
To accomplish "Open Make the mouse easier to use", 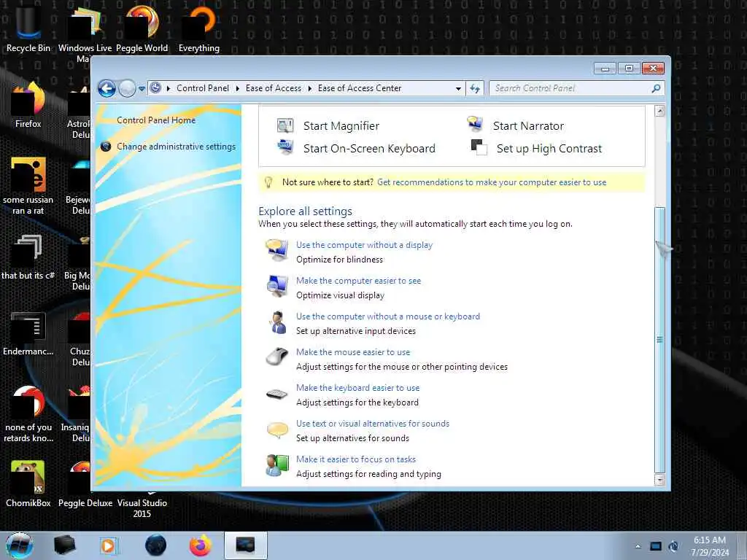I will pyautogui.click(x=353, y=352).
